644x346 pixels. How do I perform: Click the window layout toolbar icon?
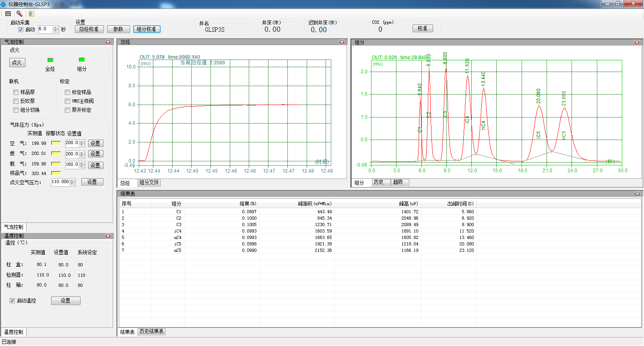pos(8,14)
